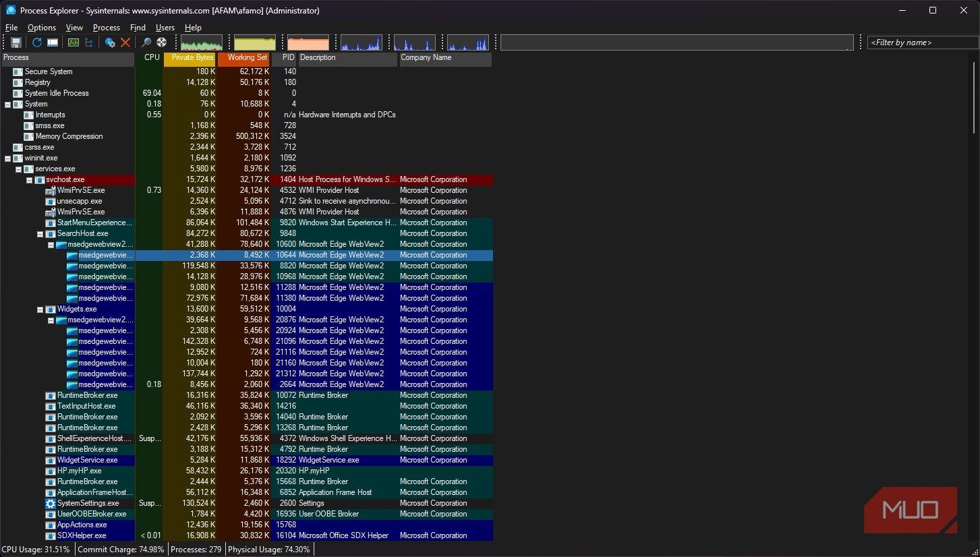Viewport: 980px width, 557px height.
Task: Sort by the Process column header
Action: (x=67, y=58)
